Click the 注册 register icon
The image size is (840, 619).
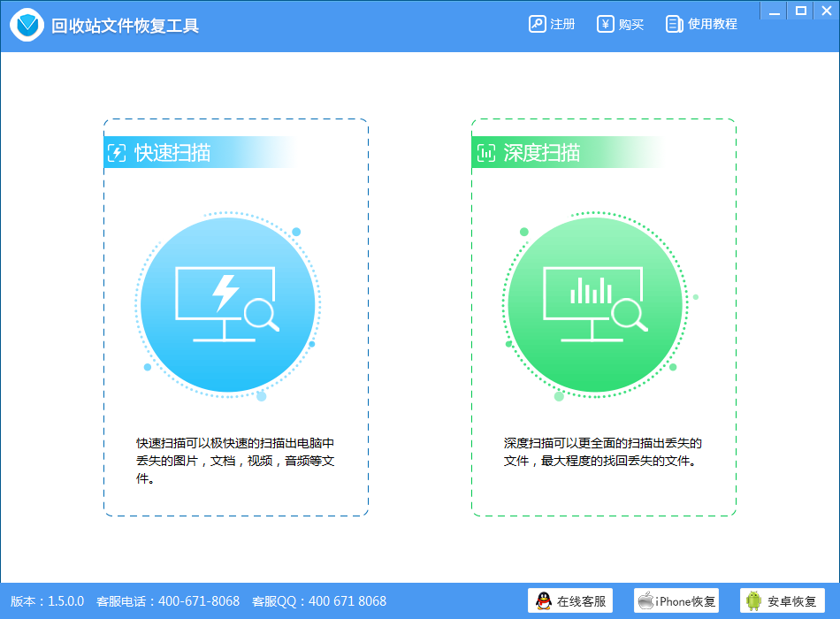pos(538,24)
